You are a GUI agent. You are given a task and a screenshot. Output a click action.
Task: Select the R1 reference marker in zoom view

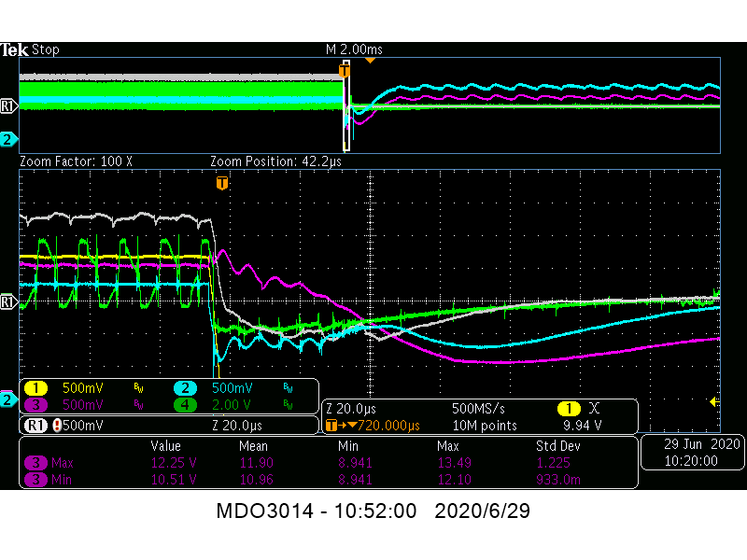[x=8, y=301]
